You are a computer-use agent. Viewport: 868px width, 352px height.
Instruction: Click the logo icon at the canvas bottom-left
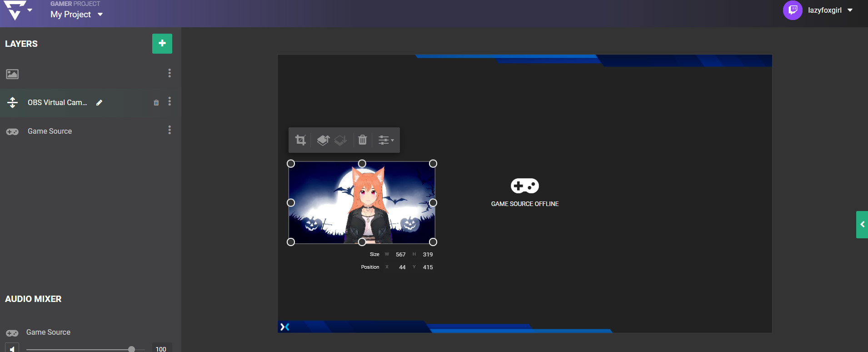point(284,327)
